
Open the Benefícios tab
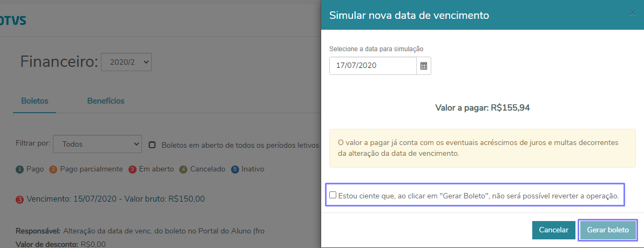(106, 101)
